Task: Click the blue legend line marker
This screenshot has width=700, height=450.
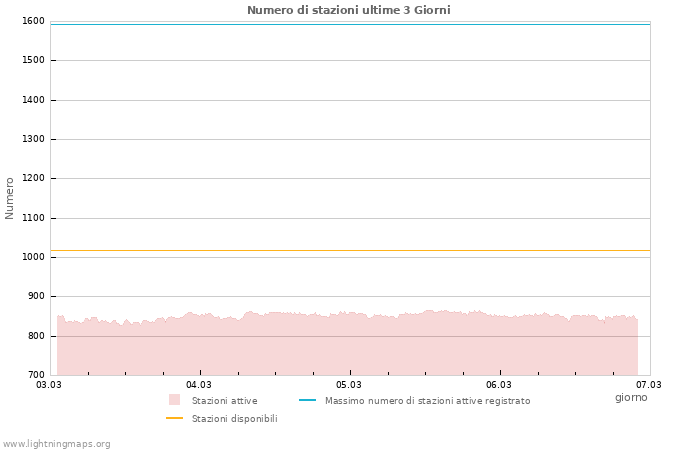Action: [x=307, y=400]
